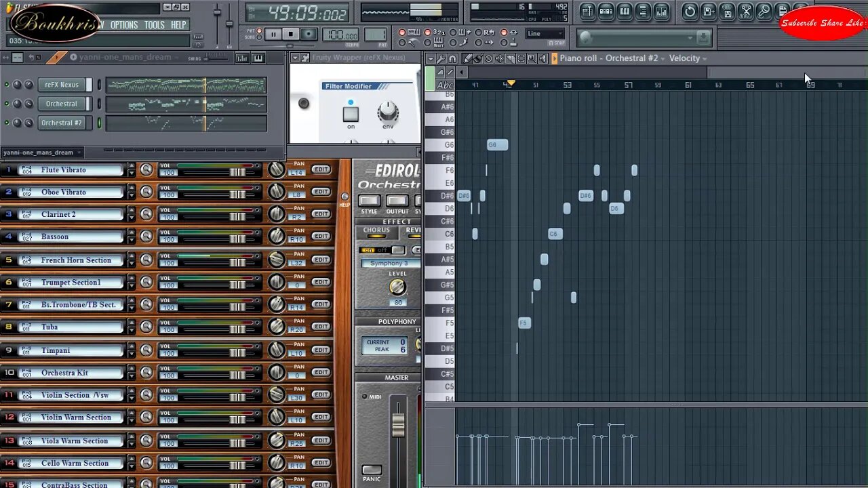Viewport: 868px width, 488px height.
Task: Open the Piano roll Velocity dropdown
Action: (688, 58)
